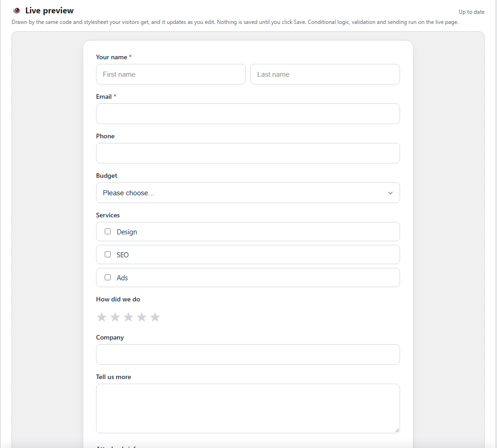Focus the Company text field
Viewport: 497px width, 448px height.
tap(248, 354)
